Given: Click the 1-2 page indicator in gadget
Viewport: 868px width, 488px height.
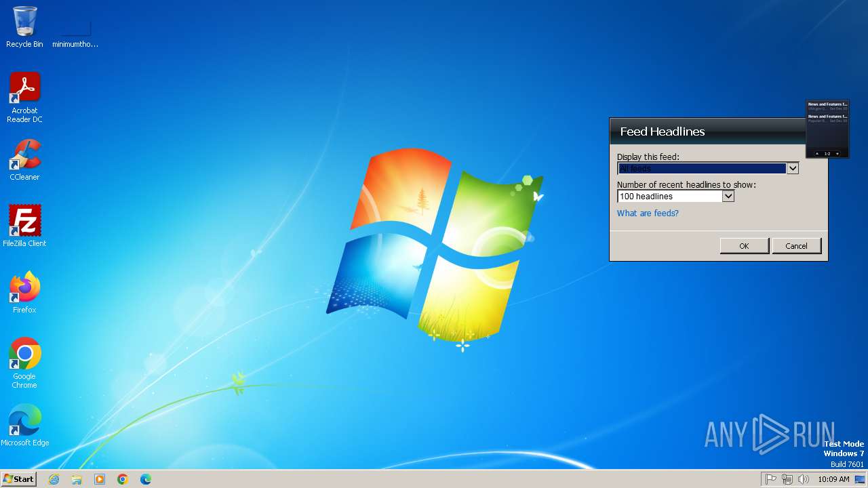Looking at the screenshot, I should pos(827,154).
